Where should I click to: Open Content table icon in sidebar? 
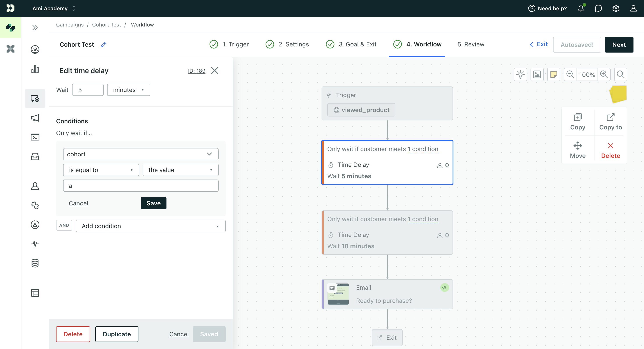(35, 293)
